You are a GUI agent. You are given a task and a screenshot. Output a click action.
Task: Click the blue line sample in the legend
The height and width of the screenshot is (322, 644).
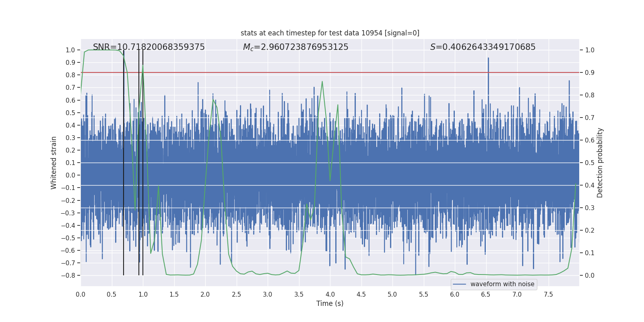click(x=459, y=284)
